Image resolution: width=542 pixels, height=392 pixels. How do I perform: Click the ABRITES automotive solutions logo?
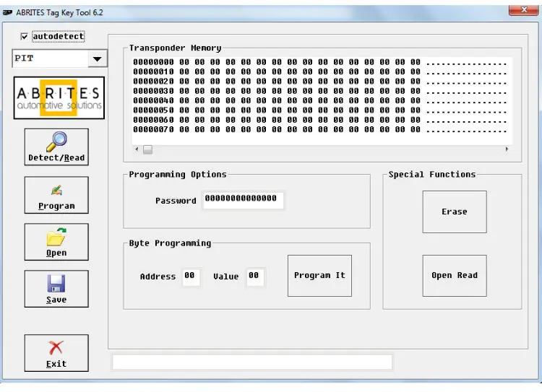pos(59,97)
